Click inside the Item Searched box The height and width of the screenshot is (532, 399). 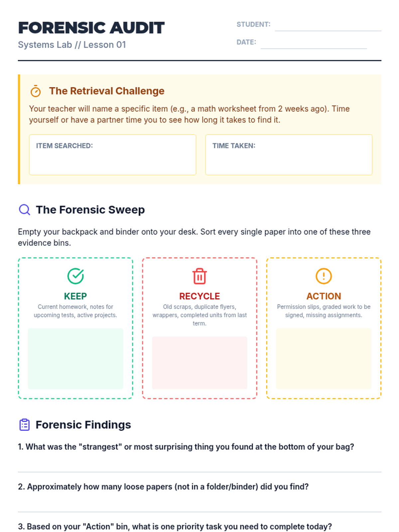pyautogui.click(x=112, y=160)
